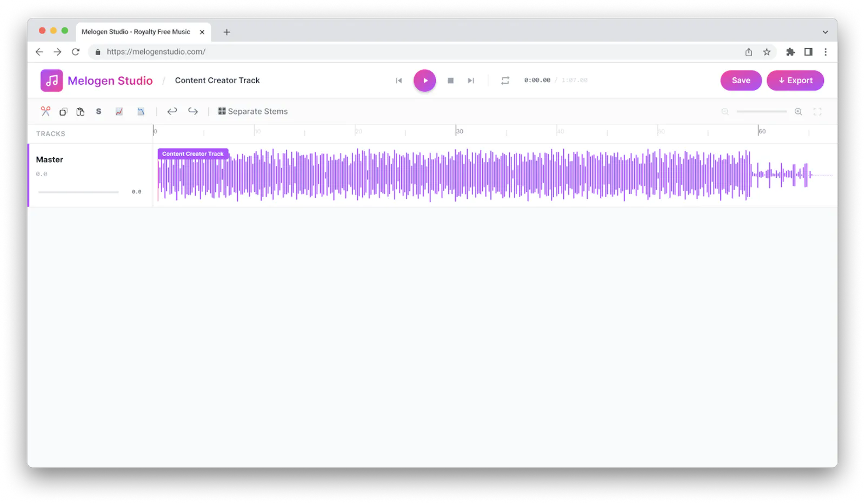Click the S tool icon

point(98,111)
